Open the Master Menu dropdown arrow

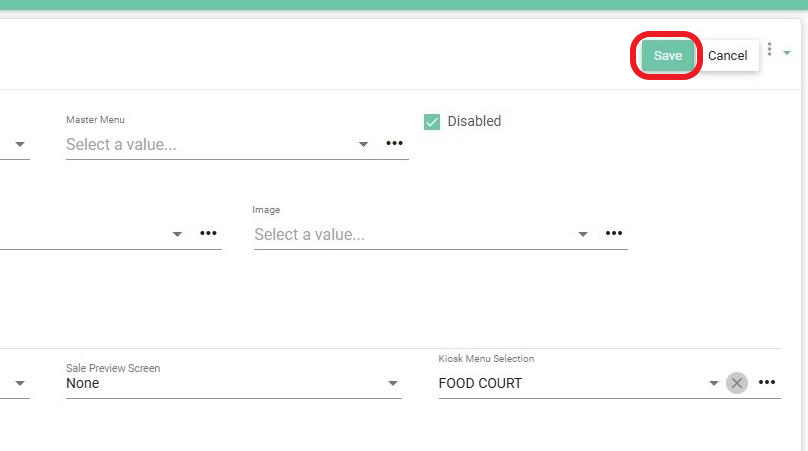pyautogui.click(x=363, y=145)
